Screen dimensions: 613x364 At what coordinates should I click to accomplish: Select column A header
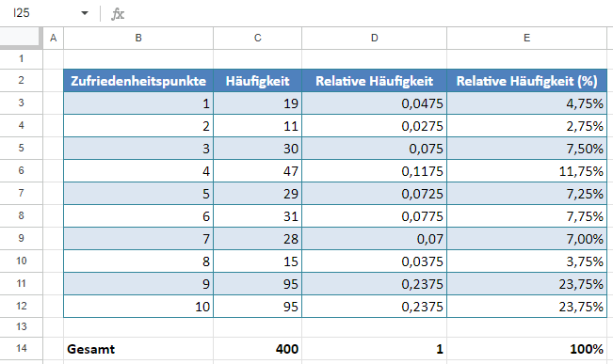click(53, 38)
